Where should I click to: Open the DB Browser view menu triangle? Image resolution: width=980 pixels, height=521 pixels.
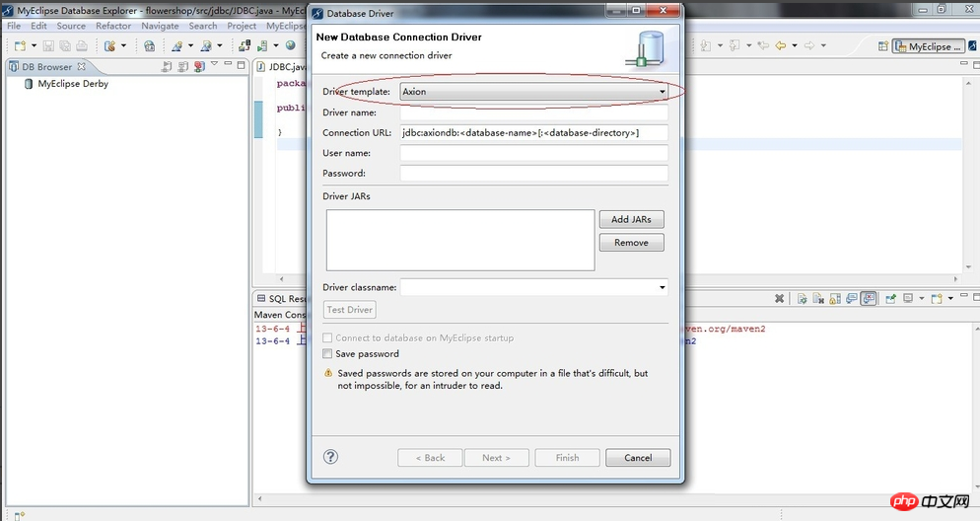point(213,67)
